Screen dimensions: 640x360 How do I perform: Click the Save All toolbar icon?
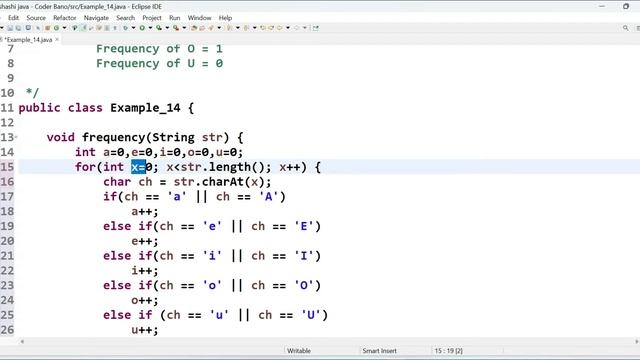18,28
